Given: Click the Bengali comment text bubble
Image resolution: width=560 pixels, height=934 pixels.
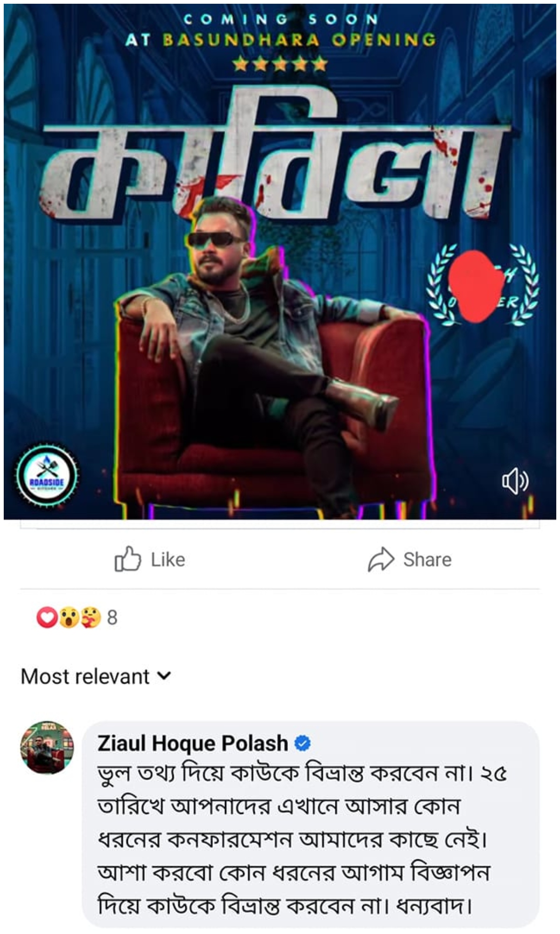Looking at the screenshot, I should click(311, 824).
